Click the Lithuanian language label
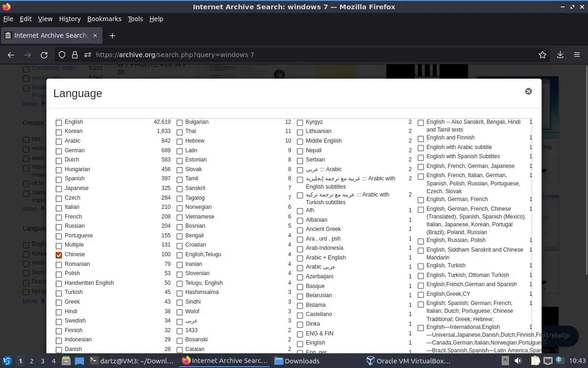 [318, 131]
